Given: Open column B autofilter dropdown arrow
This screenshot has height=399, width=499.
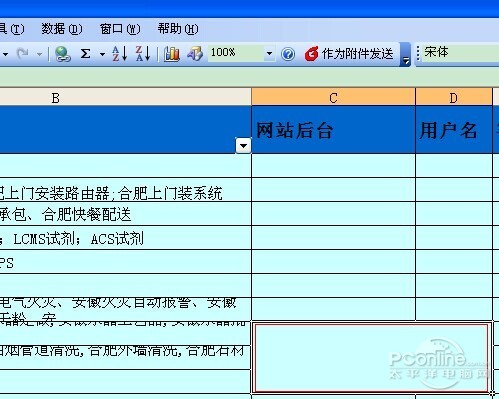Looking at the screenshot, I should click(243, 146).
